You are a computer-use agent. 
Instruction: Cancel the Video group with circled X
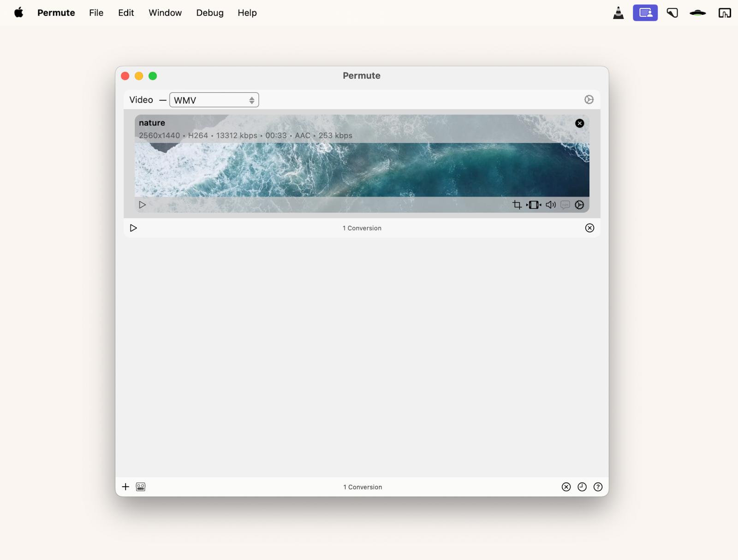[589, 228]
